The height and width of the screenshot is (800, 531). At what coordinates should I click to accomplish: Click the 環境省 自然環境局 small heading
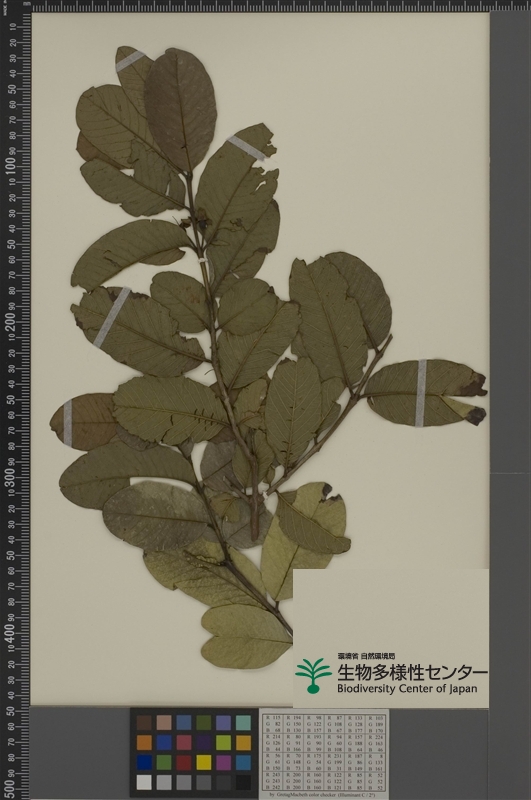[x=366, y=656]
